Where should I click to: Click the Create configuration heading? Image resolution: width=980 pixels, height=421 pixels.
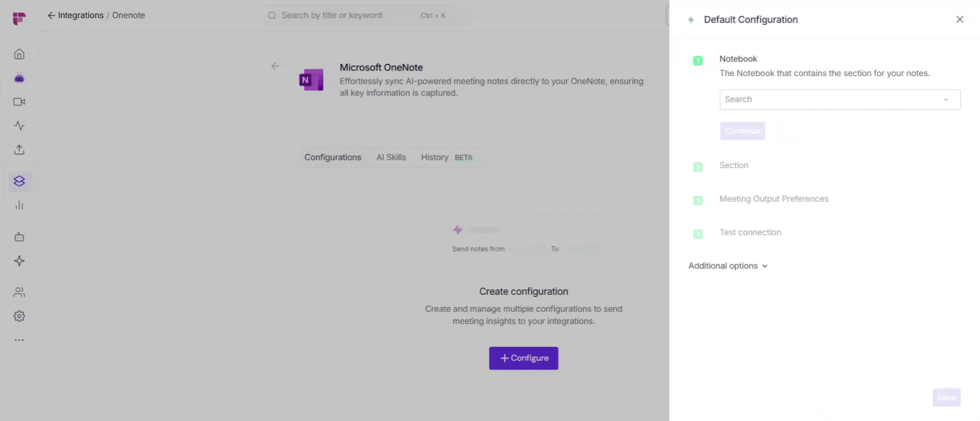click(523, 291)
